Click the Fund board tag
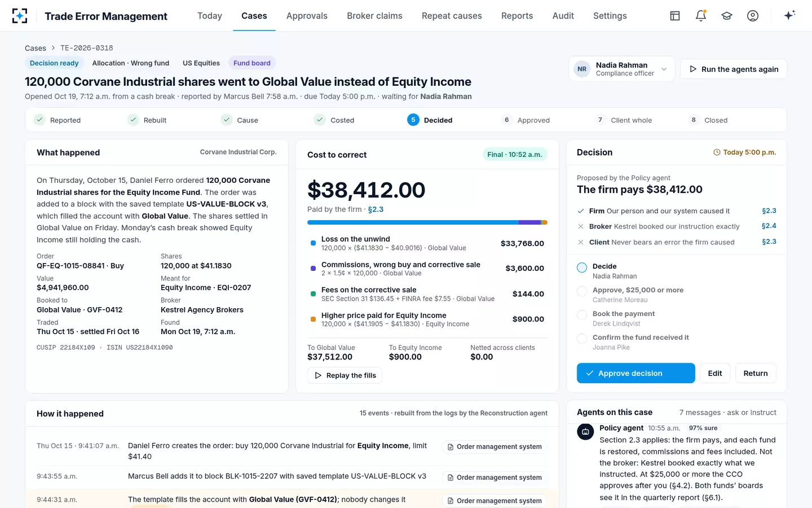The height and width of the screenshot is (508, 812). (x=252, y=63)
